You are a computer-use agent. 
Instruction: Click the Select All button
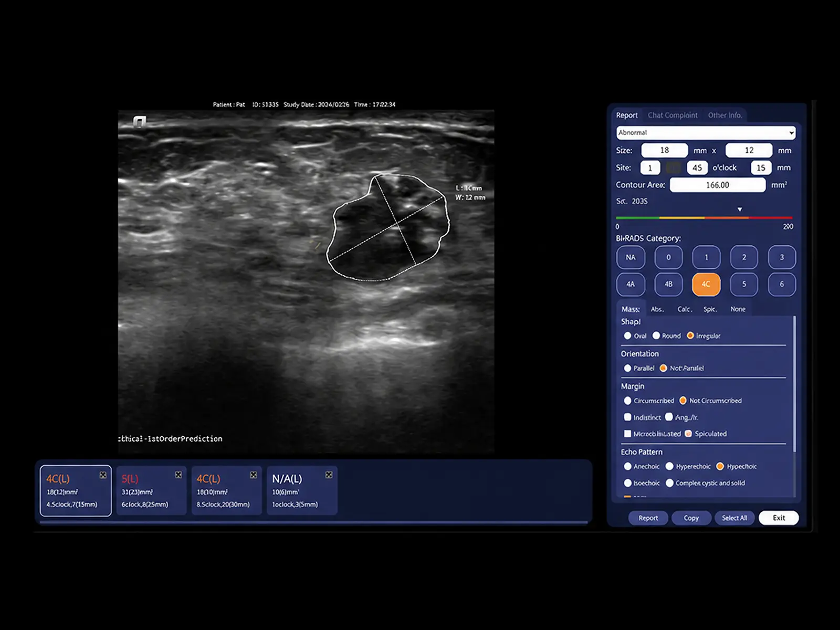tap(734, 518)
